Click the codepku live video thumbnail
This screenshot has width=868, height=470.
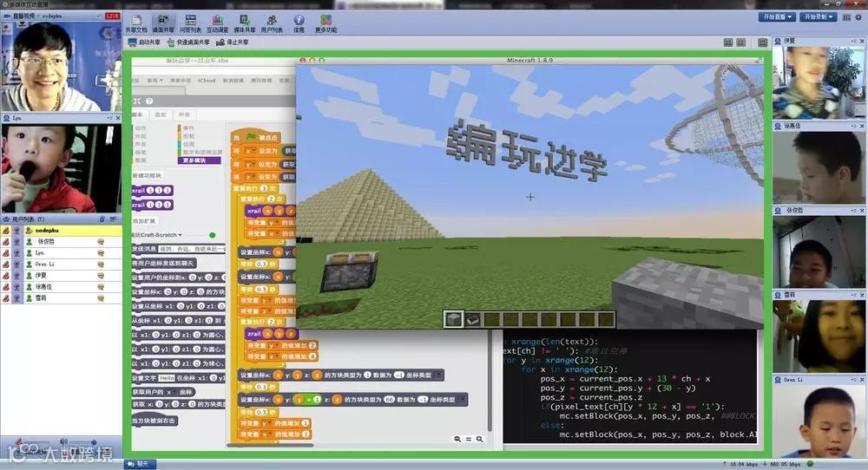61,67
